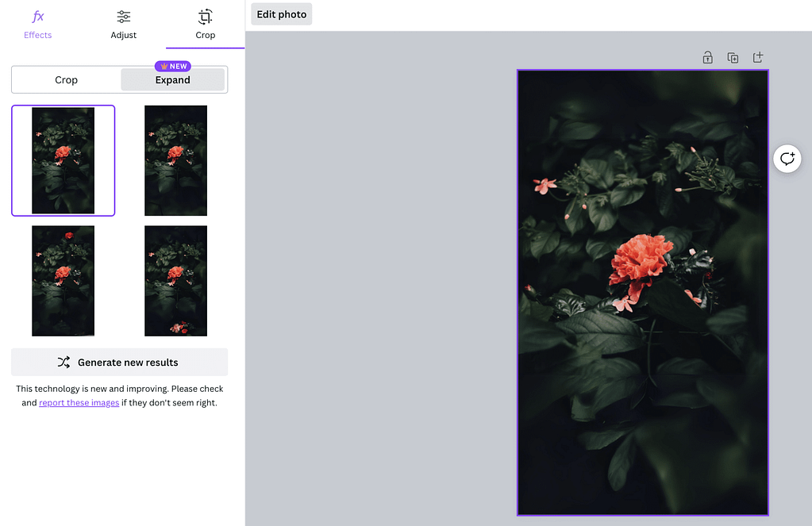812x526 pixels.
Task: Pick the bottom-left thumbnail with extra flower on top
Action: [63, 281]
